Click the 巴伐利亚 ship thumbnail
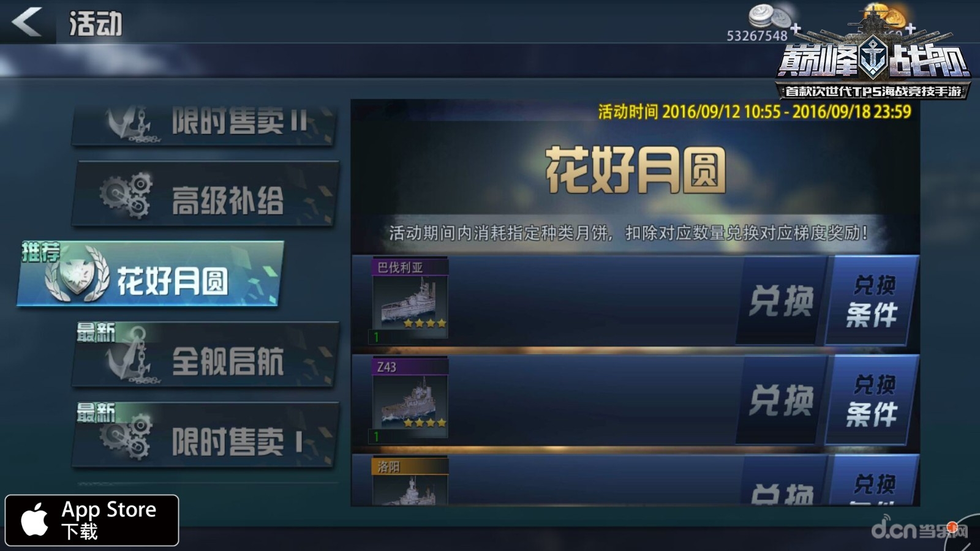 point(410,299)
